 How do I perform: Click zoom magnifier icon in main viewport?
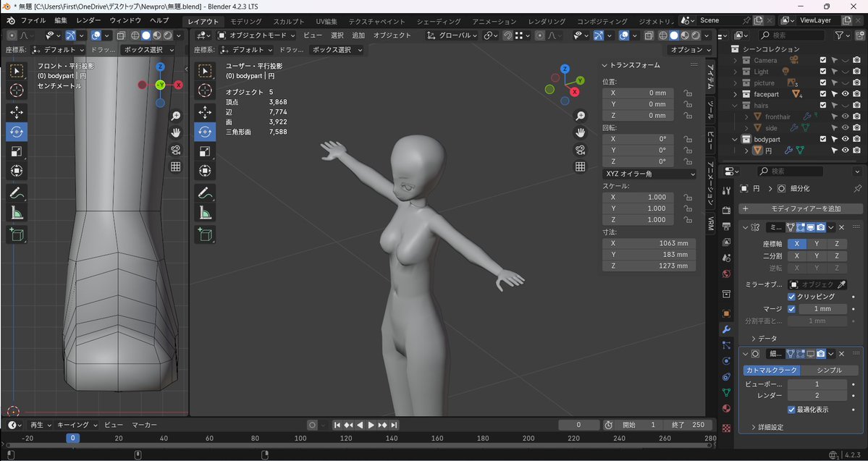pos(580,116)
